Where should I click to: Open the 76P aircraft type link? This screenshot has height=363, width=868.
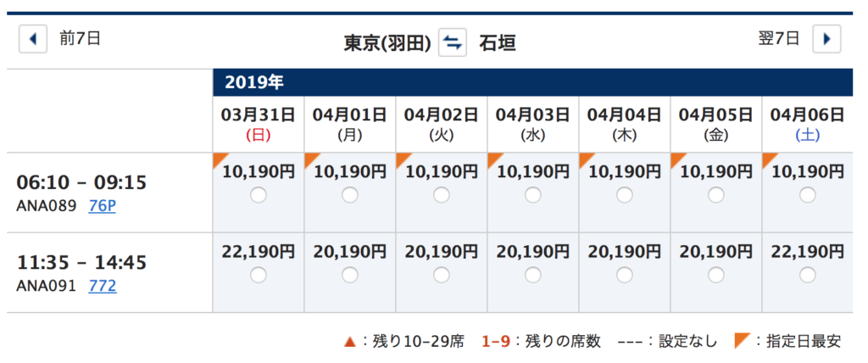click(102, 206)
